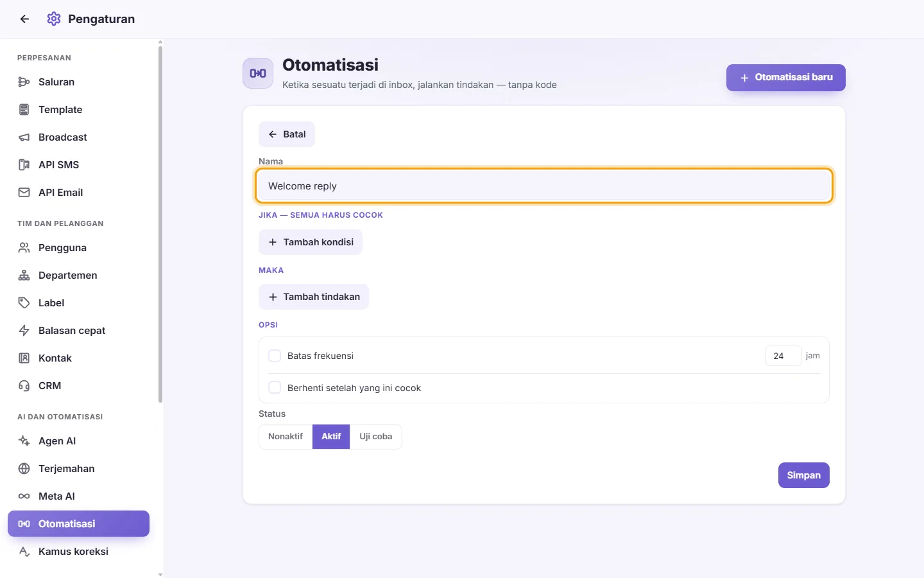
Task: Save the automation with Simpan
Action: (804, 475)
